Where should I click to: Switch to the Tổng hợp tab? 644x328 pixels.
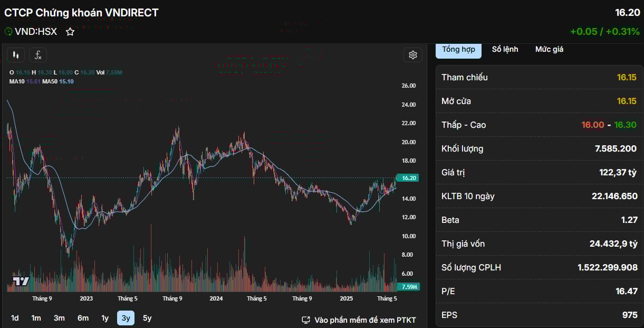(458, 49)
